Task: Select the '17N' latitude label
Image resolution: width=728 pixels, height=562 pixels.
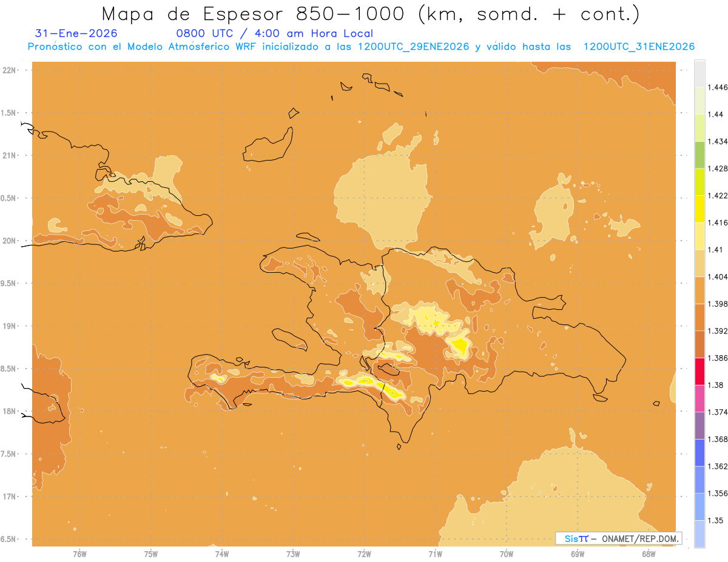Action: [x=10, y=497]
